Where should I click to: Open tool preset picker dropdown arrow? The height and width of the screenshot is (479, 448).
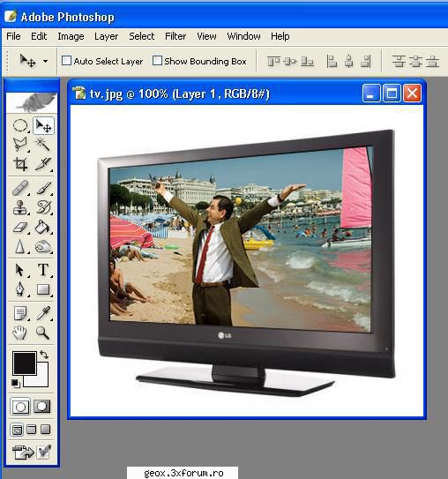pos(45,61)
